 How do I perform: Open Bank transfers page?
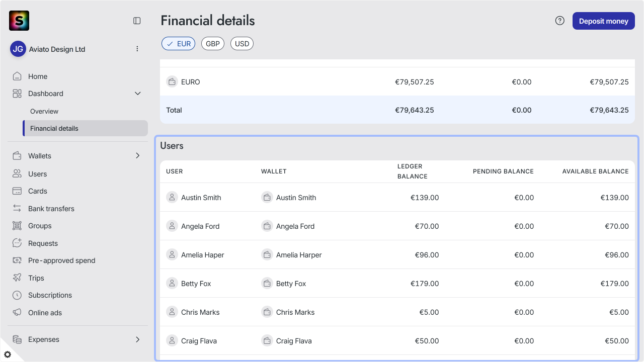click(51, 209)
